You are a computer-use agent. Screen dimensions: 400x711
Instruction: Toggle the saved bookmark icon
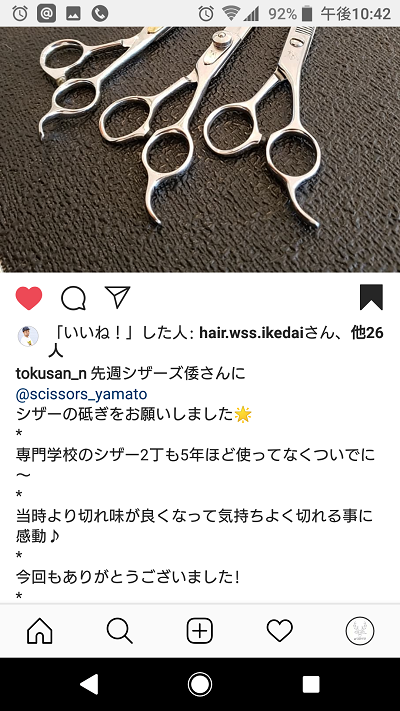[371, 297]
